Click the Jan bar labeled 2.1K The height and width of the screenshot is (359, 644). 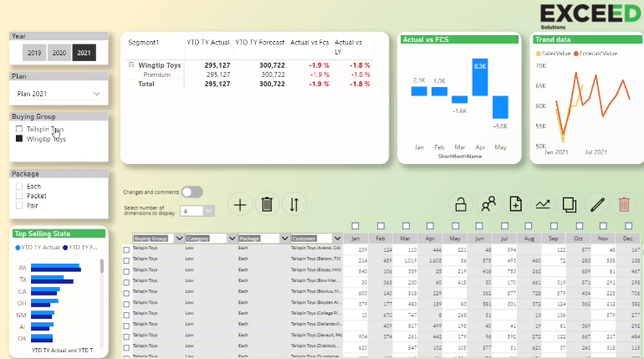pos(419,91)
